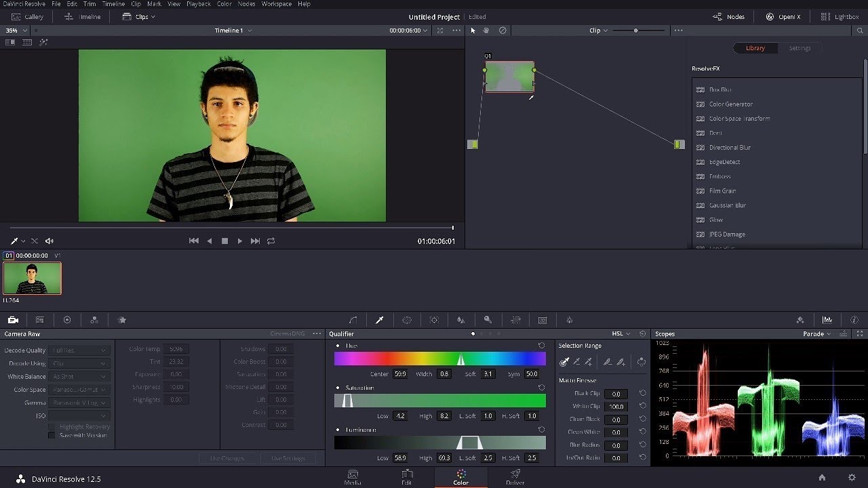Image resolution: width=868 pixels, height=488 pixels.
Task: Invert the qualifier selection
Action: (x=641, y=362)
